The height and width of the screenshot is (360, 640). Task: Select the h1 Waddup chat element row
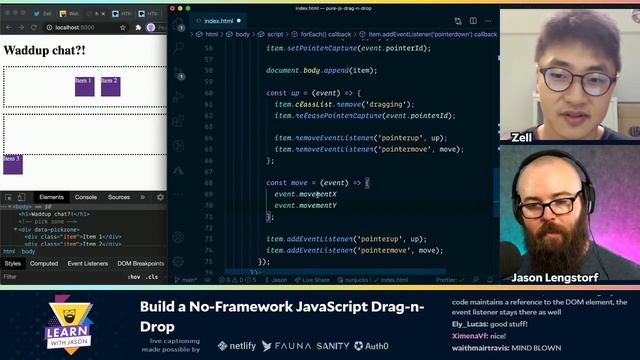click(x=54, y=214)
